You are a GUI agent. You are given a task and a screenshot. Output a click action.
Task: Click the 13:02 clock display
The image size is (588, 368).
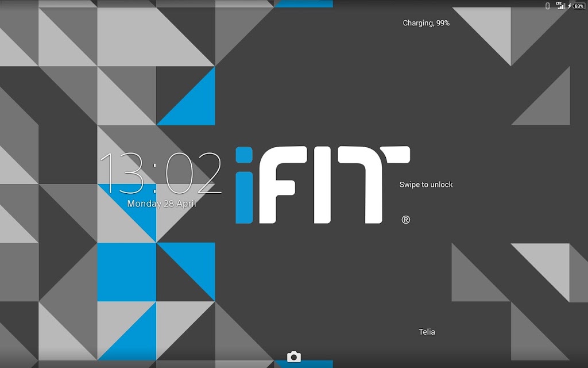tap(161, 173)
